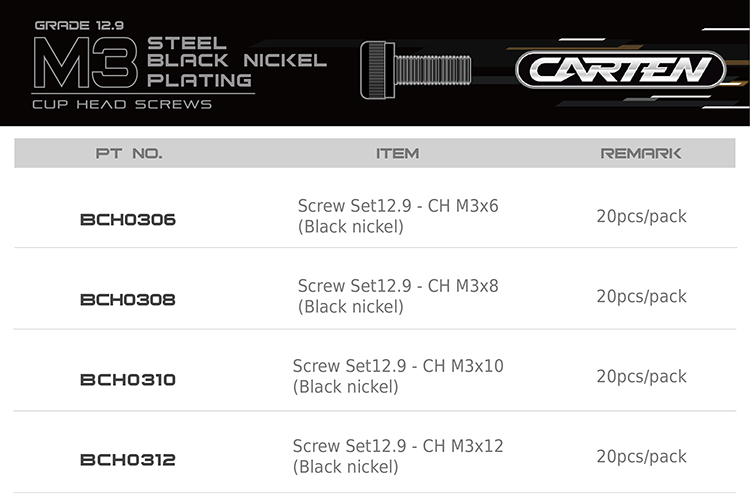750x500 pixels.
Task: Select part number BCH0306
Action: [x=127, y=219]
